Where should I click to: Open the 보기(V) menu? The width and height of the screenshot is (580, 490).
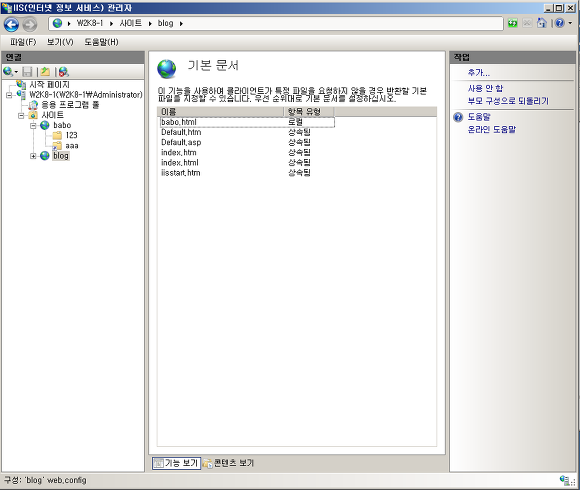pyautogui.click(x=60, y=42)
